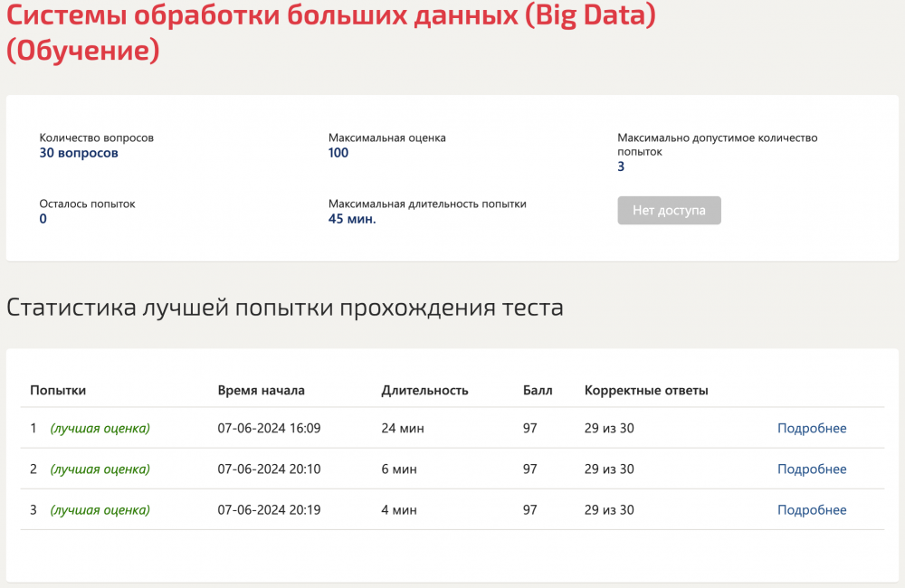
Task: Click the "45 мин." duration value
Action: [352, 219]
